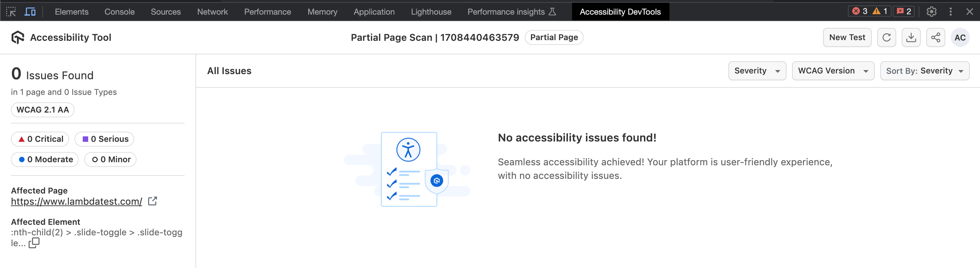The height and width of the screenshot is (268, 980).
Task: Open the lambdatest.com affected page link
Action: click(x=77, y=201)
